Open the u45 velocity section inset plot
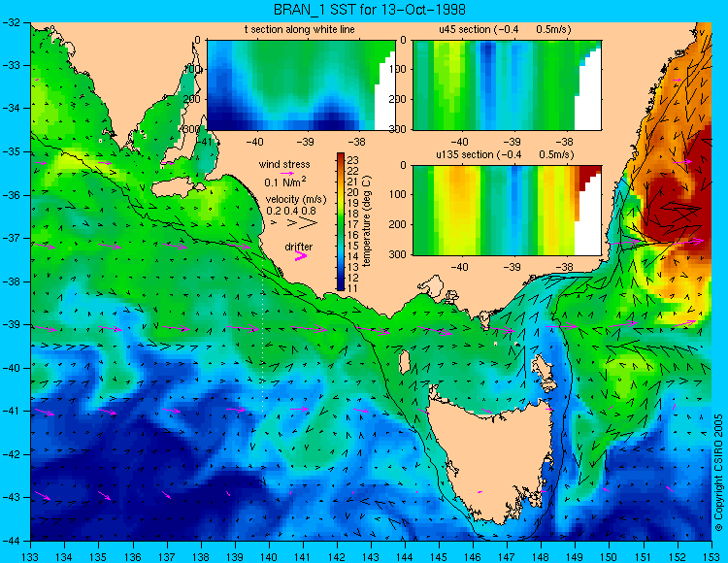The height and width of the screenshot is (563, 728). pos(507,85)
